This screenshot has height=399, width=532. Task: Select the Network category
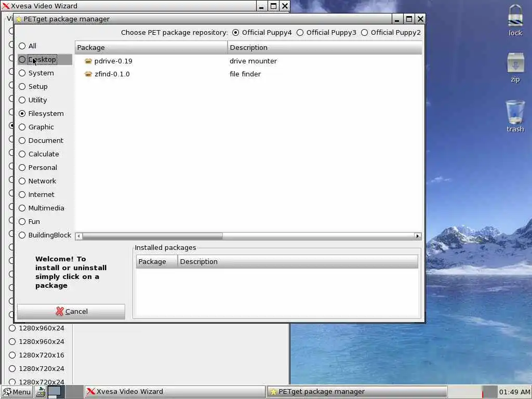pos(37,181)
